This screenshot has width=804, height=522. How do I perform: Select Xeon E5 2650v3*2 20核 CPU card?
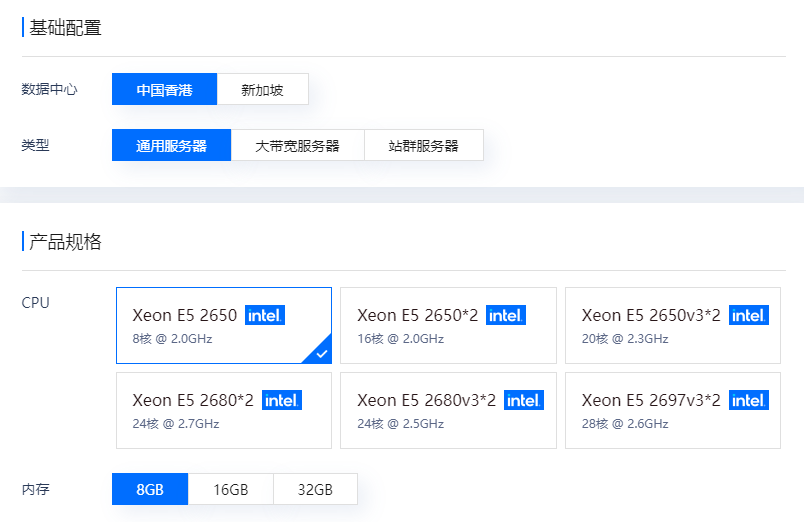tap(673, 326)
